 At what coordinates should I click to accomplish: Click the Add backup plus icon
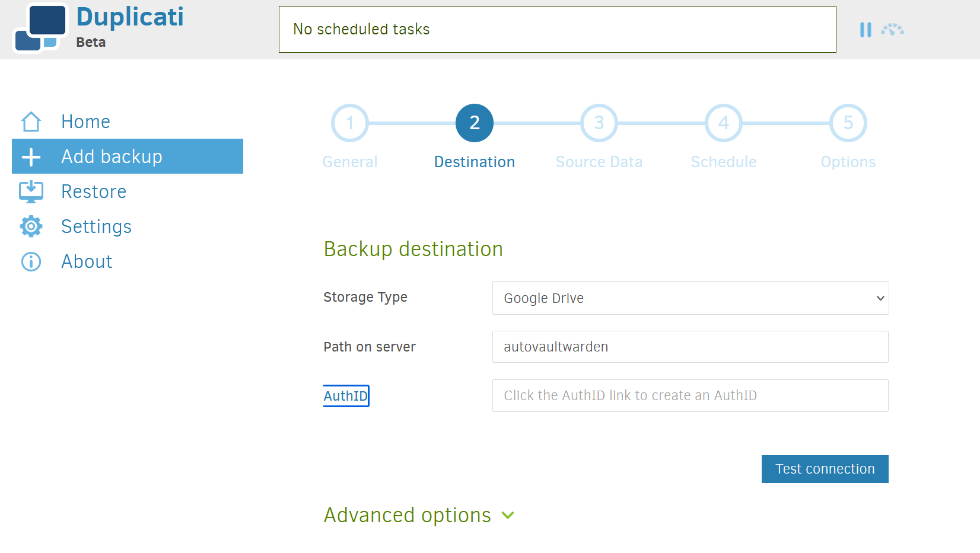tap(31, 156)
